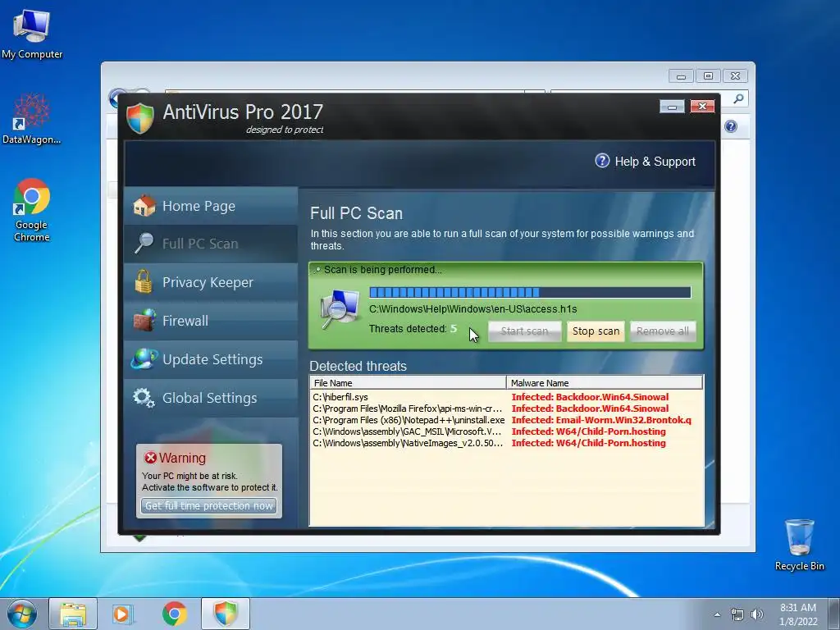Click the globe icon beside Update Settings

point(144,359)
